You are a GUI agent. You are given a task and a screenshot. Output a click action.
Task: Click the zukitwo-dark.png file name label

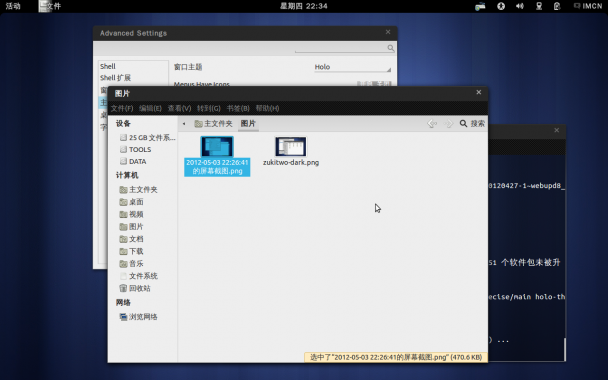tap(291, 162)
